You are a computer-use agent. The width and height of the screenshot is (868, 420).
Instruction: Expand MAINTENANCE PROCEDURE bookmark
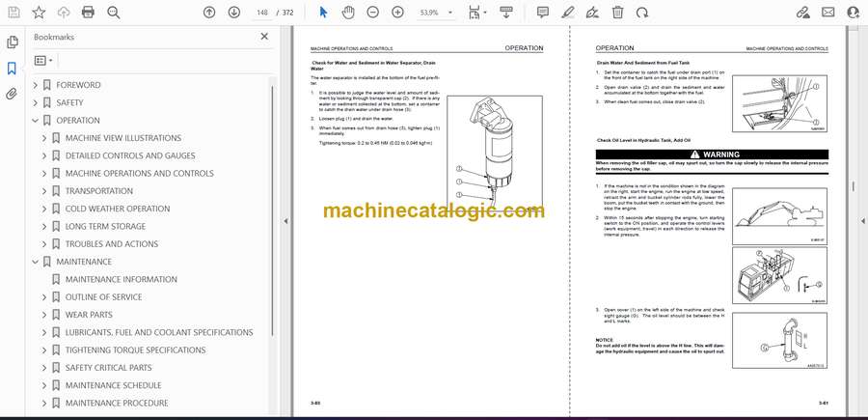pyautogui.click(x=44, y=404)
